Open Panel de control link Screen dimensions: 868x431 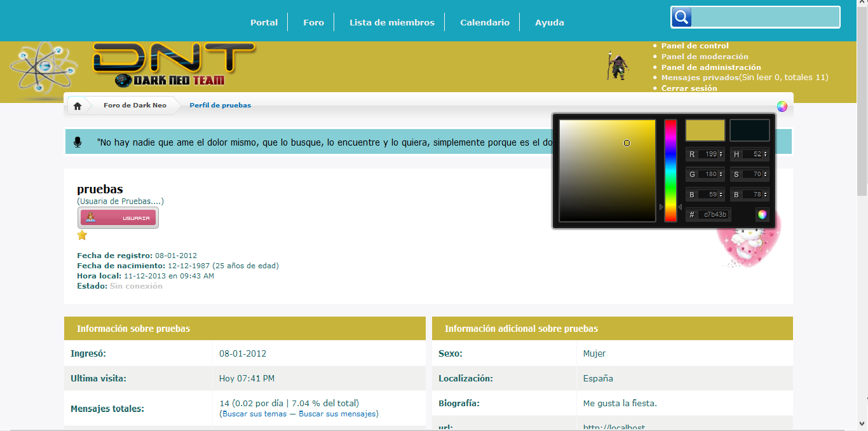[695, 46]
